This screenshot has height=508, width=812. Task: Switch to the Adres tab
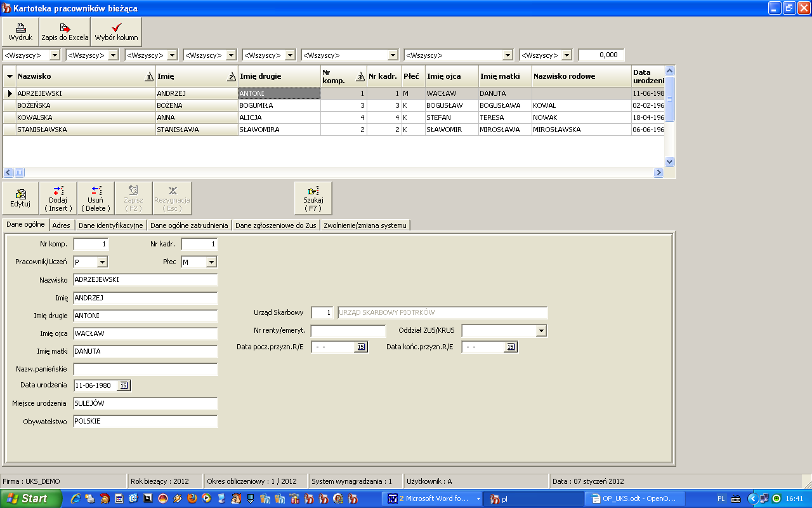tap(62, 225)
